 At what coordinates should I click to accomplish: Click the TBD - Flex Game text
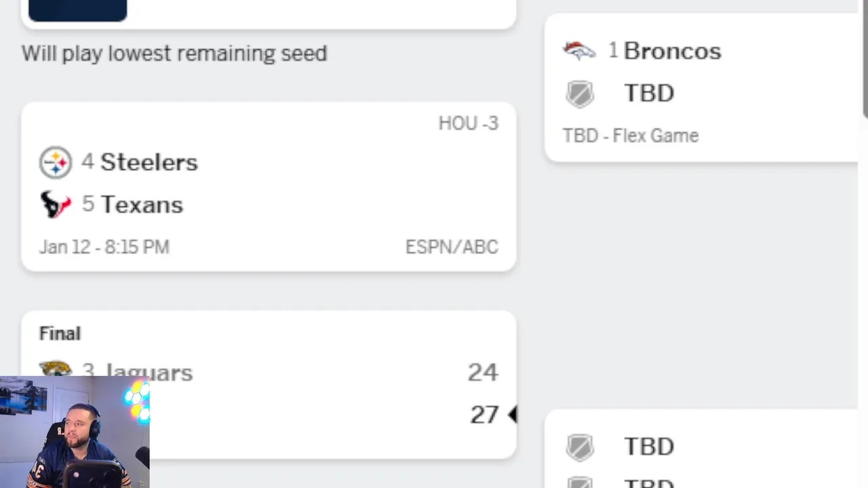click(630, 136)
